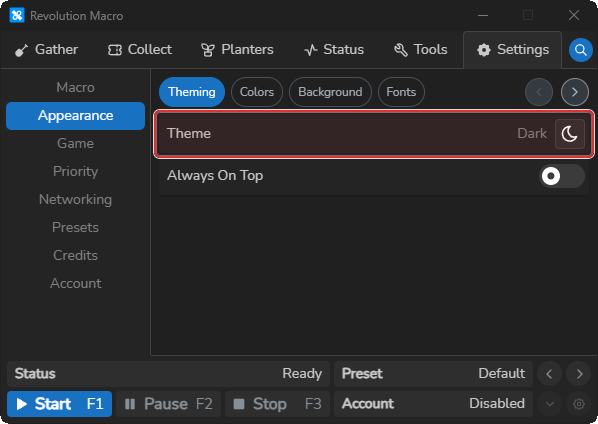The image size is (598, 424).
Task: Select the Settings tab
Action: click(x=513, y=50)
